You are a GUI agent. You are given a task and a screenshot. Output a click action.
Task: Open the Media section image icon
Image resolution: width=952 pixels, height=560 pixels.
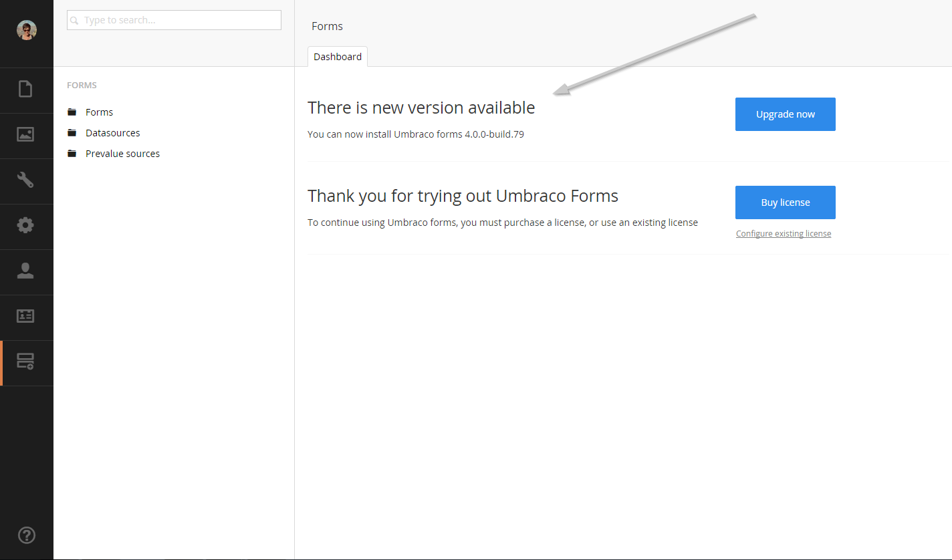pyautogui.click(x=25, y=134)
